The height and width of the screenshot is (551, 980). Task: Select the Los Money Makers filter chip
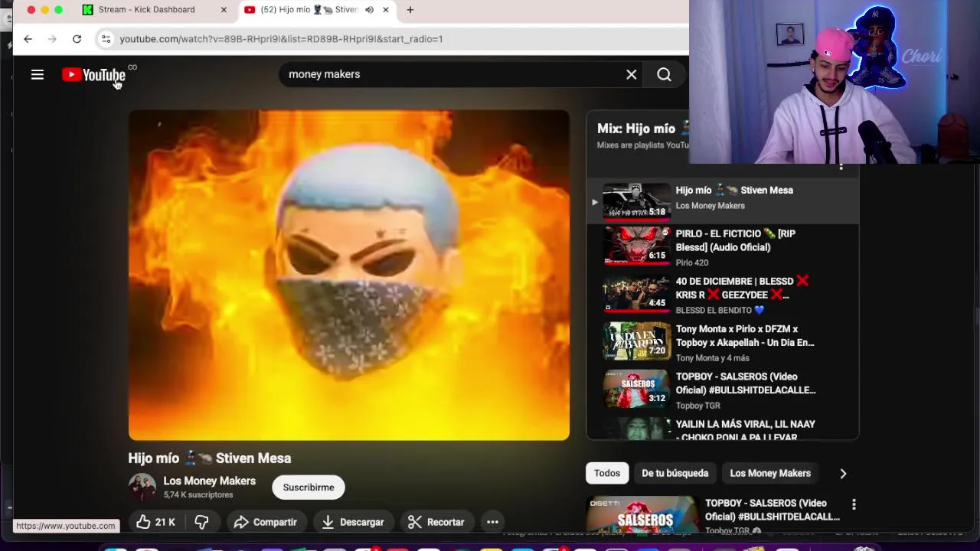(770, 473)
